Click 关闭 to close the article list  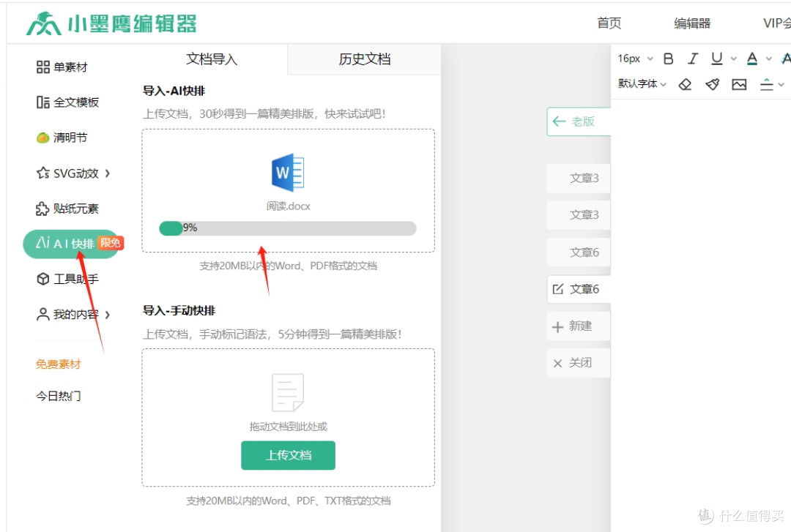pos(579,363)
